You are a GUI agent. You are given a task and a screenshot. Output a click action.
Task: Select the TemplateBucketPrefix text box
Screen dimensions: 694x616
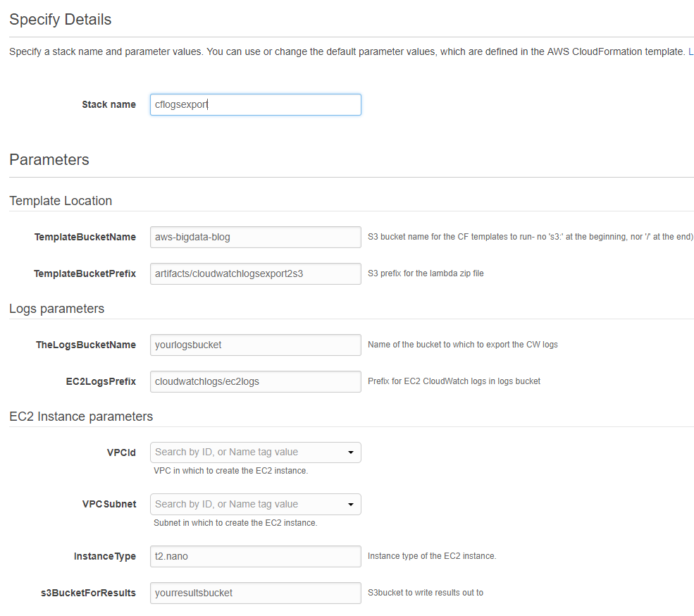tap(255, 273)
